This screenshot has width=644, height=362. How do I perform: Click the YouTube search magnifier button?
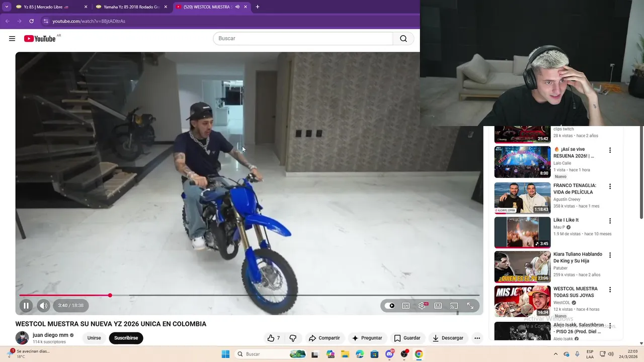[x=404, y=39]
